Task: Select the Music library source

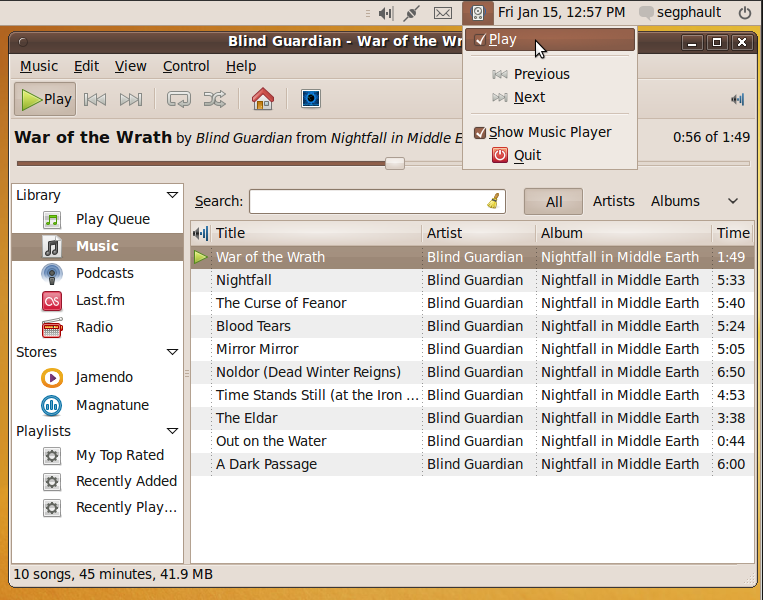Action: 97,246
